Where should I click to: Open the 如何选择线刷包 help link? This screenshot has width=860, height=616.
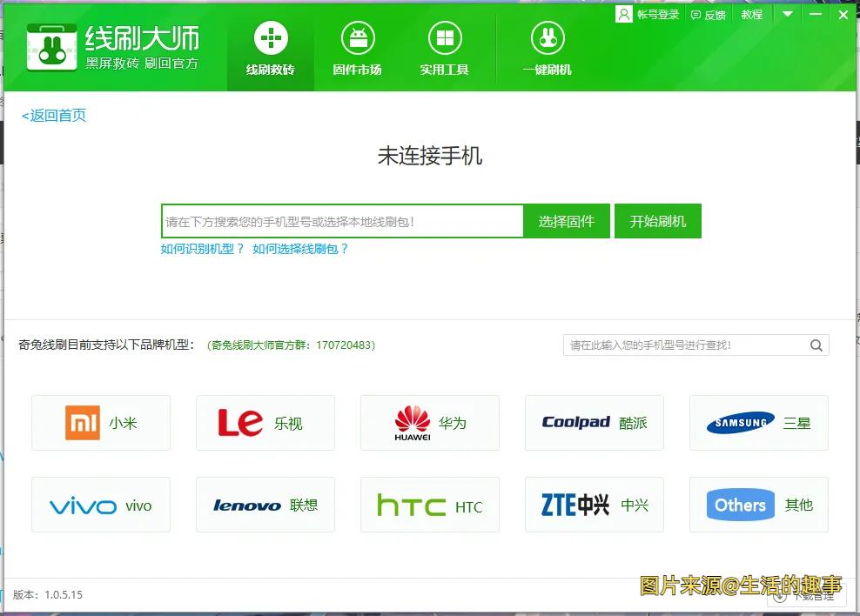tap(300, 249)
